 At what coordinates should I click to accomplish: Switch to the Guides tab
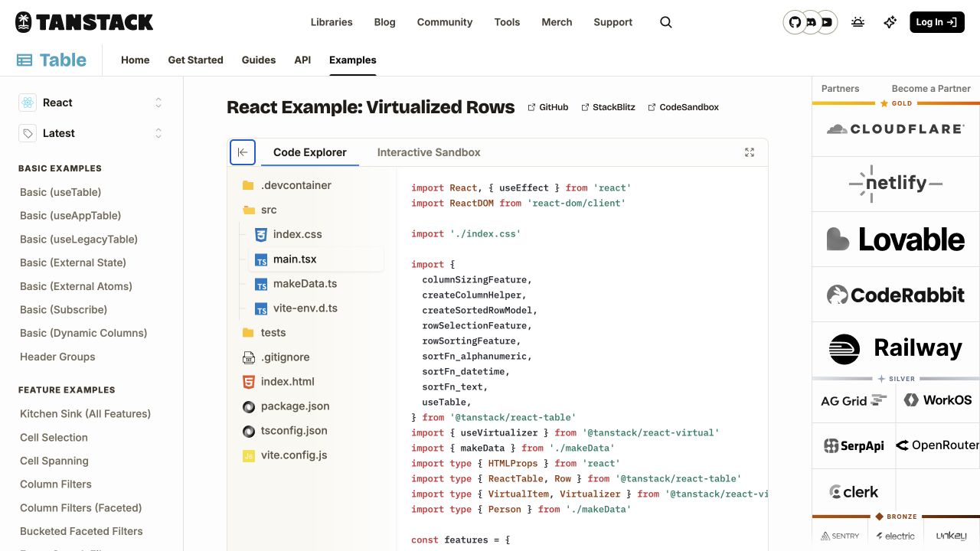pyautogui.click(x=259, y=60)
